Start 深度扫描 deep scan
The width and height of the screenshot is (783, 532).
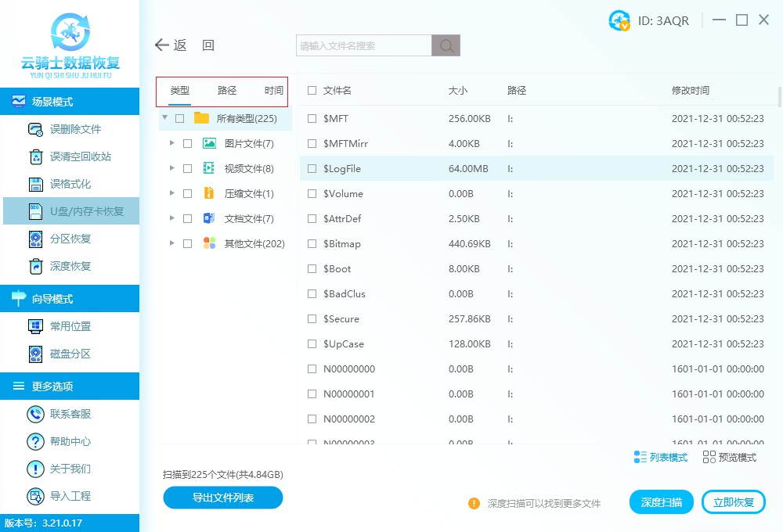pyautogui.click(x=661, y=502)
